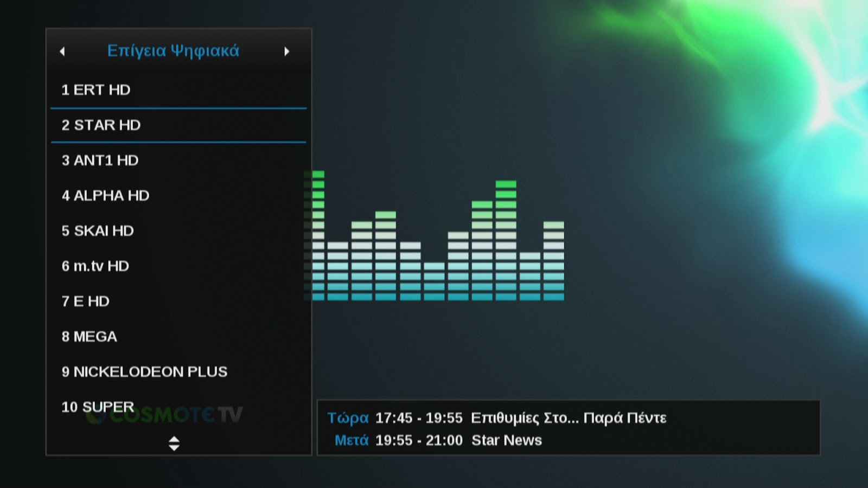
Task: Choose channel 7 E HD
Action: [x=178, y=301]
